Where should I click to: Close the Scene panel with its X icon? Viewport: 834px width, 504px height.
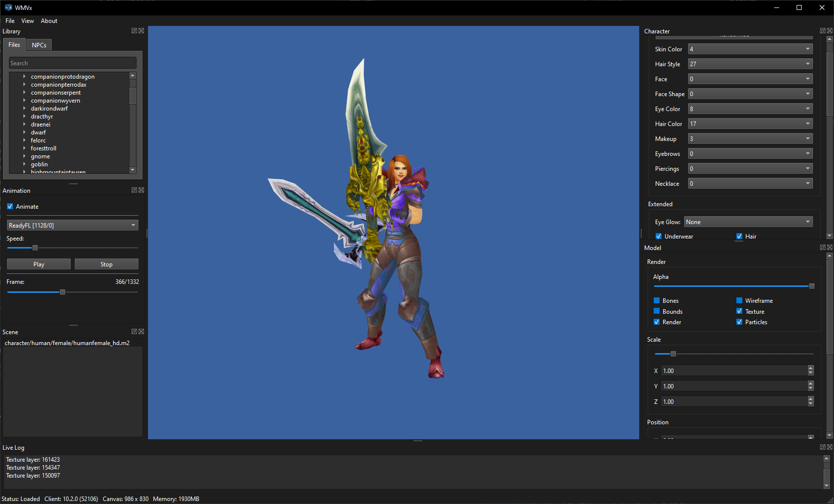click(x=141, y=331)
